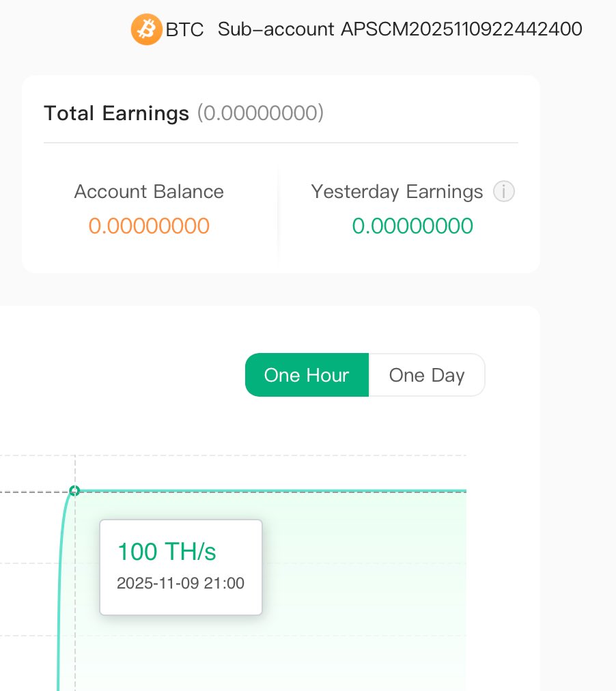Switch chart to One Day view

[x=427, y=375]
